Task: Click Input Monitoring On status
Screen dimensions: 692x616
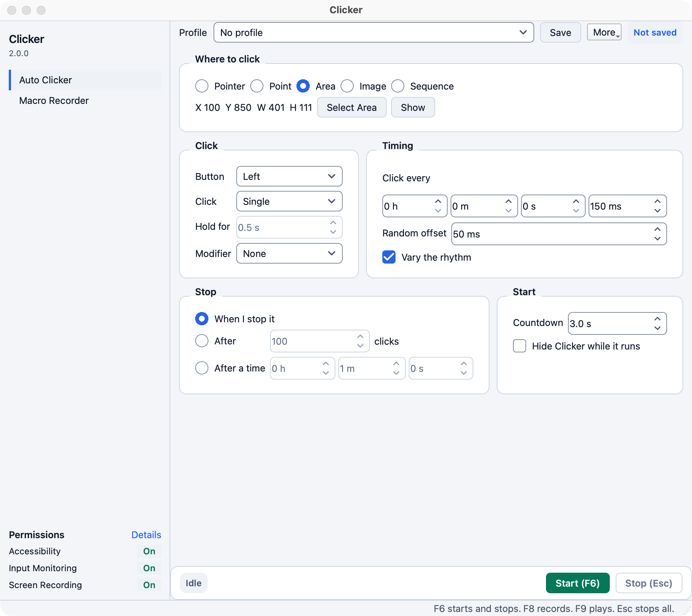Action: [x=149, y=568]
